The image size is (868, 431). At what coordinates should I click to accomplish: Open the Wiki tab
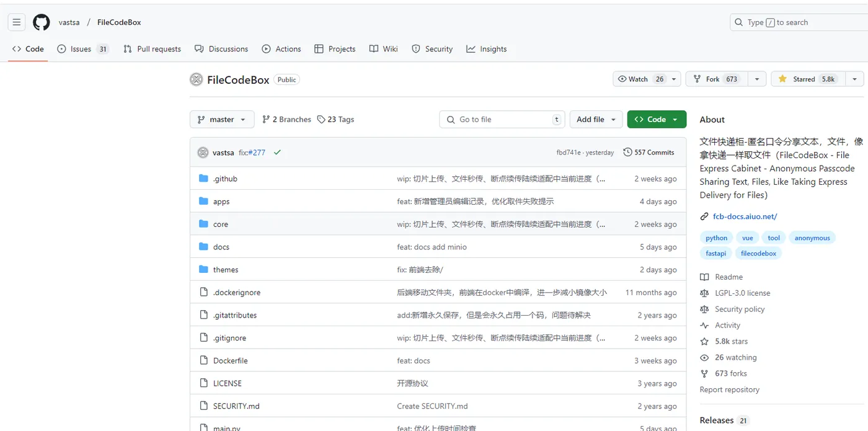coord(383,49)
